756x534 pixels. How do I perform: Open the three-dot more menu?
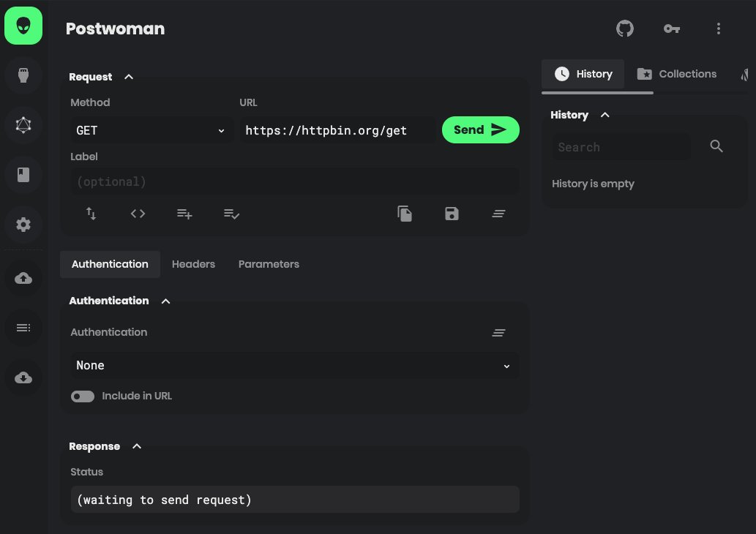coord(719,29)
